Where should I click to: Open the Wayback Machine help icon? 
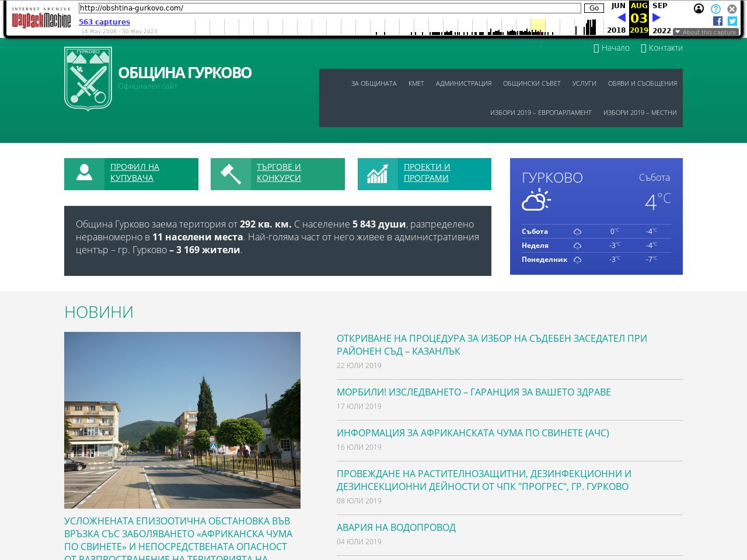(715, 9)
